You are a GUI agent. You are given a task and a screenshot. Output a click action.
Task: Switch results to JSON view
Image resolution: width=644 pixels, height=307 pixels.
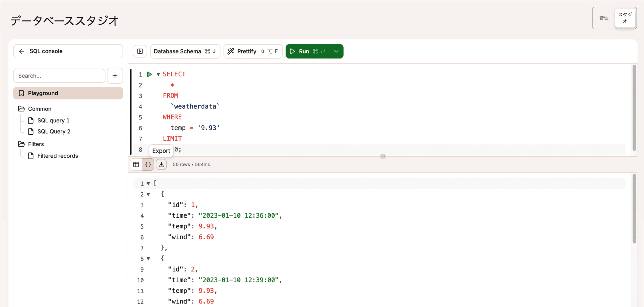(x=148, y=164)
